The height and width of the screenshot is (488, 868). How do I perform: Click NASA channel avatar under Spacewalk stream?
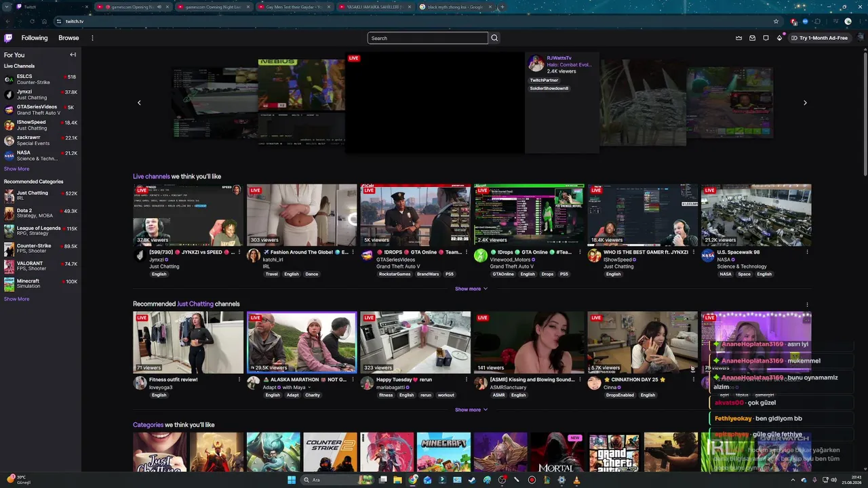[x=708, y=256]
